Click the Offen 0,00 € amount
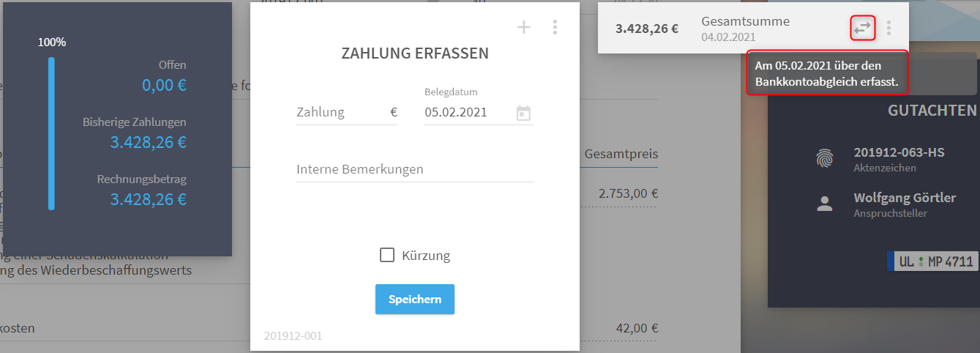This screenshot has width=980, height=353. (x=165, y=85)
